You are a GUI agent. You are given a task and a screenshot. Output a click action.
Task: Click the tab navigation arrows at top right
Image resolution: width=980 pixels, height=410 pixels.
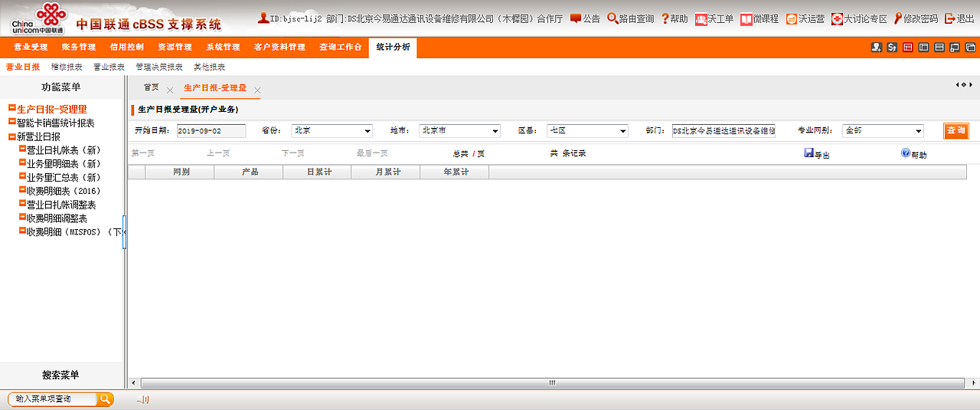964,85
